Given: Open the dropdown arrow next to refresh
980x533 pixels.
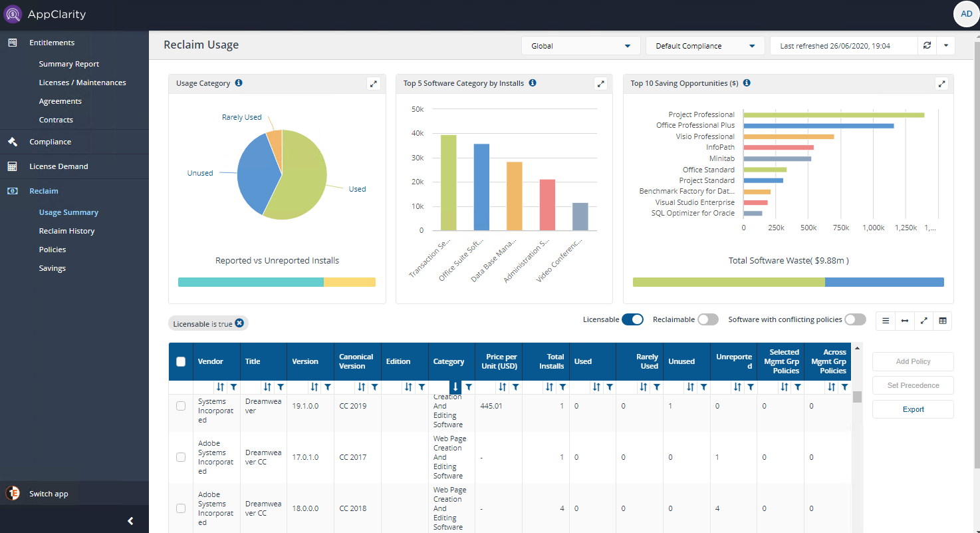Looking at the screenshot, I should (x=945, y=46).
